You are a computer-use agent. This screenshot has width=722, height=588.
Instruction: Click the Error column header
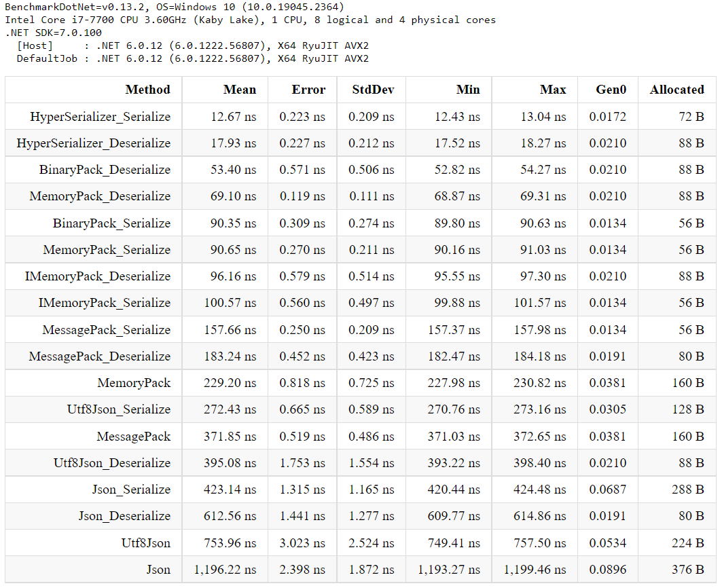click(308, 90)
